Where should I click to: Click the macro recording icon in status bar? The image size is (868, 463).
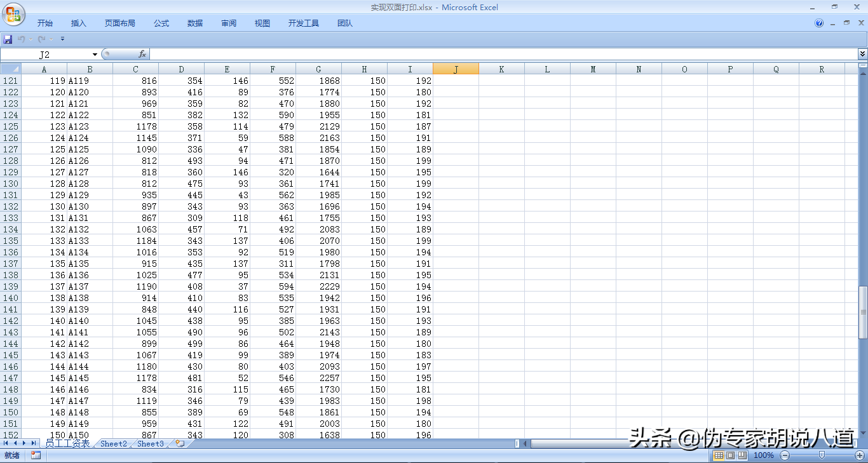point(36,455)
